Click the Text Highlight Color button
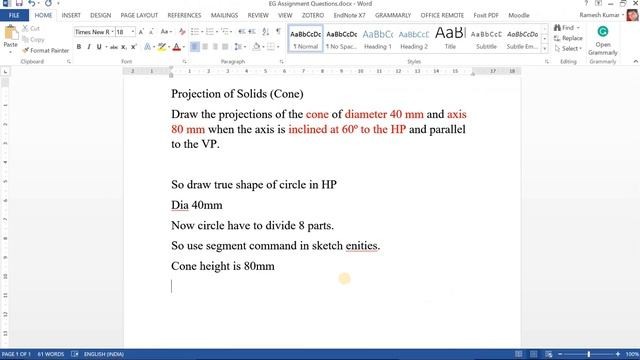 click(162, 47)
